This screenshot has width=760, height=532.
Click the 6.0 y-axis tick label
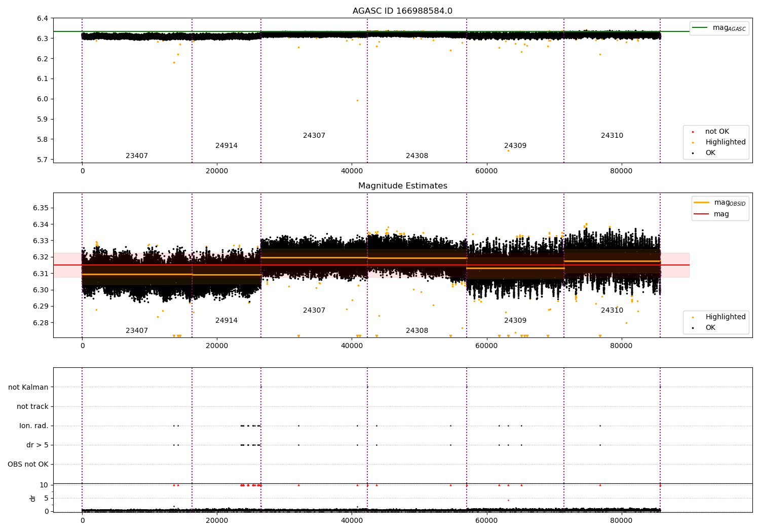43,99
